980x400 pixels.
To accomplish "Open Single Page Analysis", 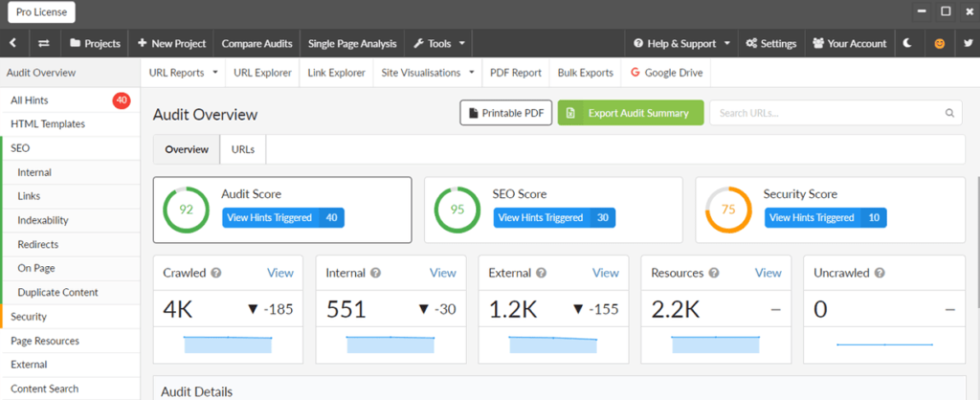I will [x=352, y=43].
